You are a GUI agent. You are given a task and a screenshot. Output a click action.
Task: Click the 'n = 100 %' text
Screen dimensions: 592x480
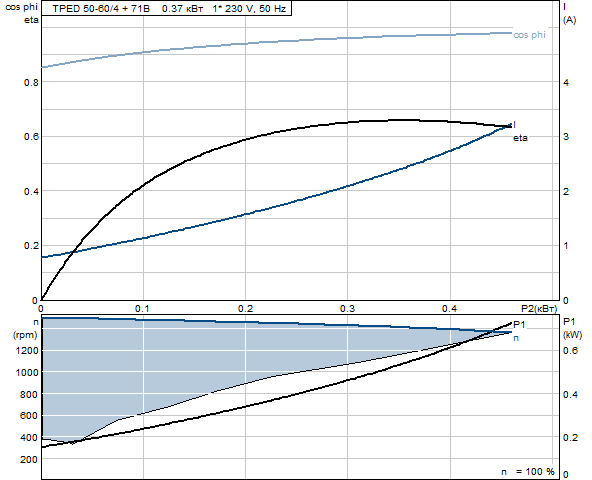528,472
